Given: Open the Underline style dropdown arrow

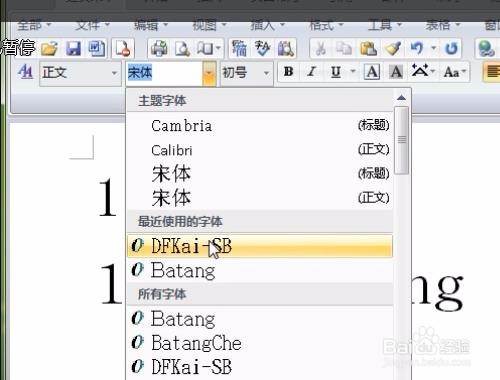Looking at the screenshot, I should pos(353,71).
